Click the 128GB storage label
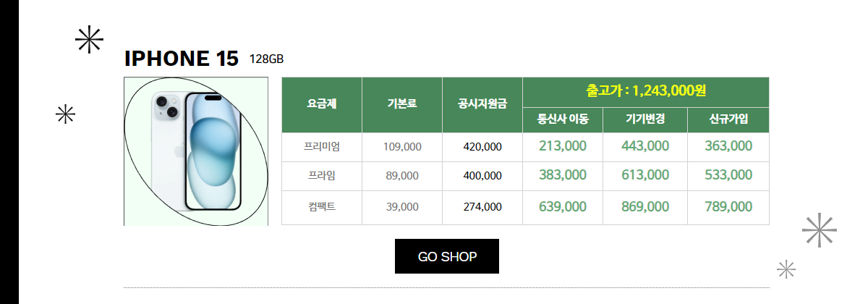The image size is (868, 304). pos(267,59)
